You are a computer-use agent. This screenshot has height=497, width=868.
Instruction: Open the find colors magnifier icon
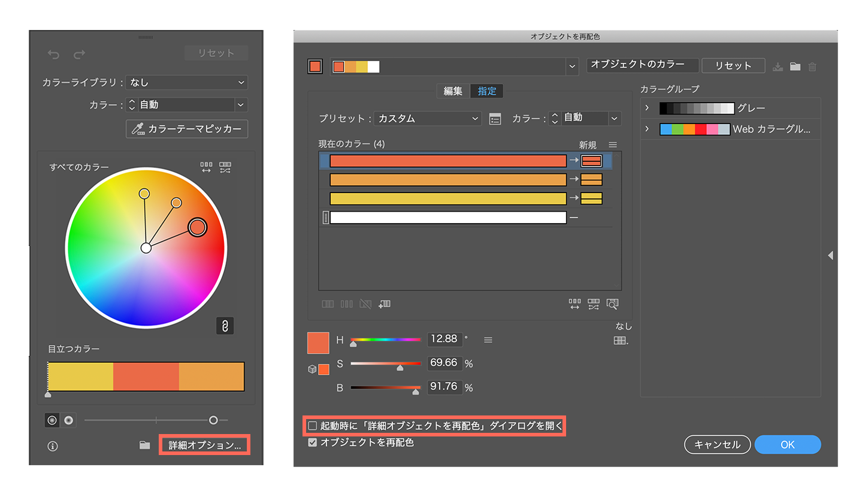(x=612, y=305)
